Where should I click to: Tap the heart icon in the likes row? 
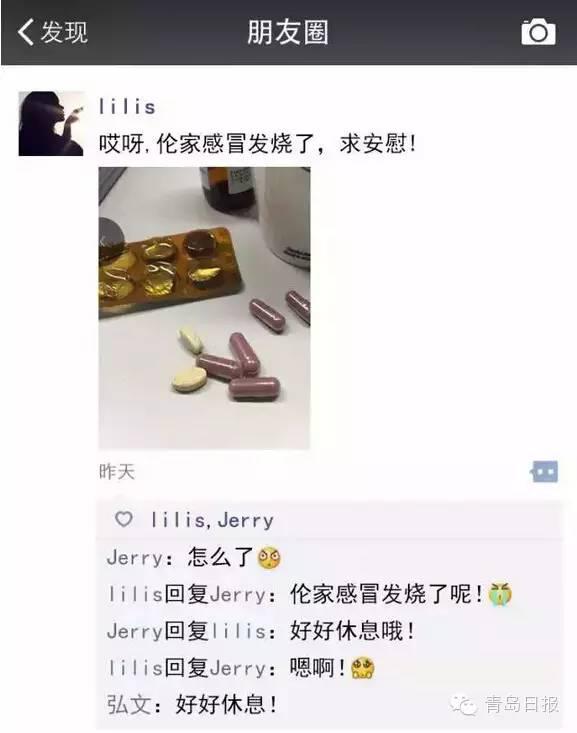point(124,519)
